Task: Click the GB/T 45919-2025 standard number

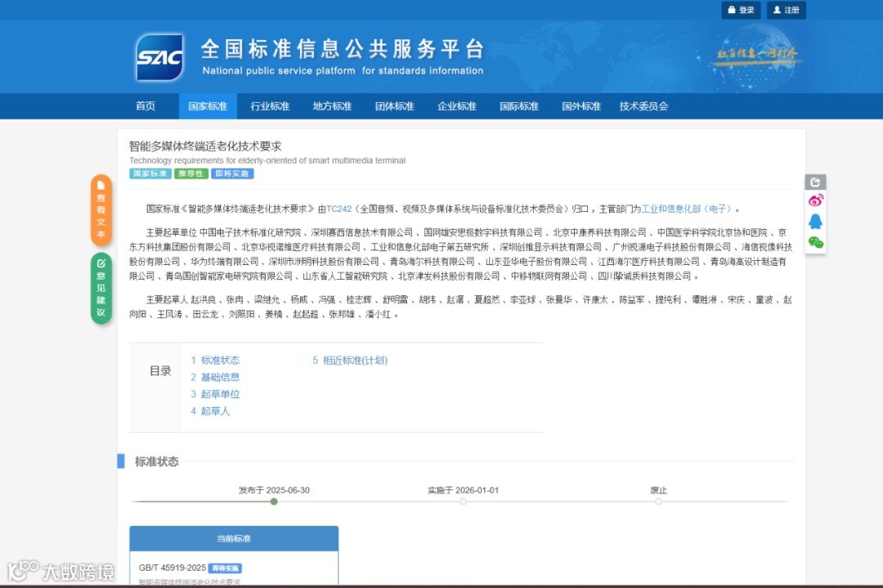Action: [x=173, y=568]
